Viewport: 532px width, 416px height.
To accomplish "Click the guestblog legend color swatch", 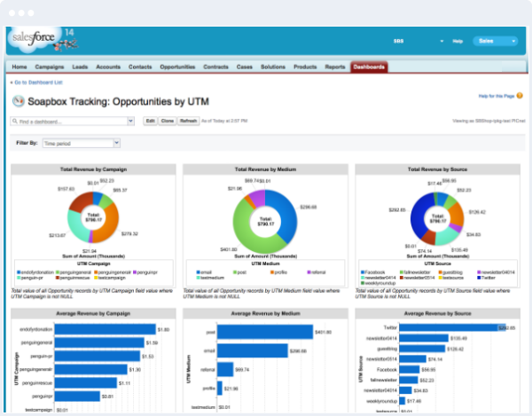I will [x=441, y=272].
